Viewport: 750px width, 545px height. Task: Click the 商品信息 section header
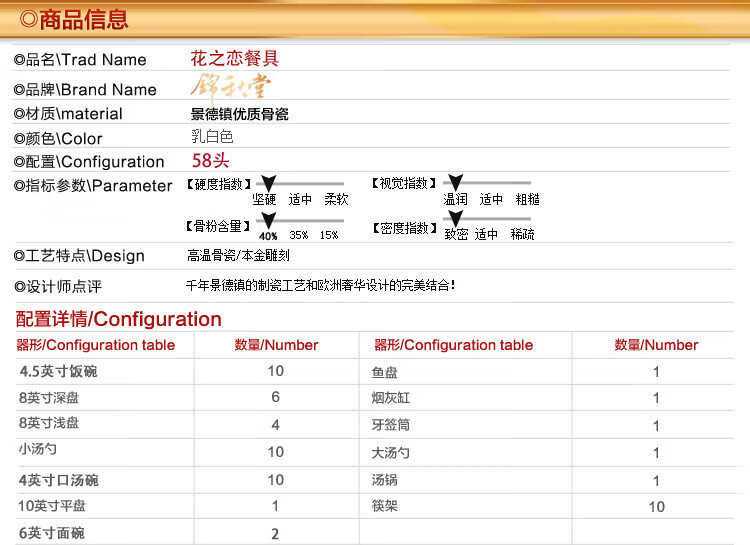(x=74, y=20)
